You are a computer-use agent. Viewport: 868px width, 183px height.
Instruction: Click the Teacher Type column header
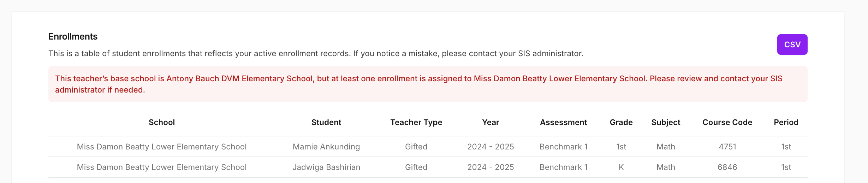click(416, 122)
